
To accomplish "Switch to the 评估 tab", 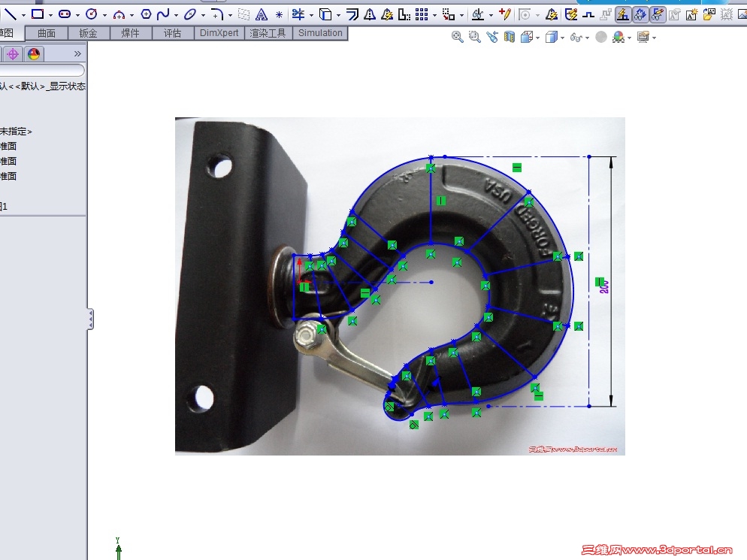I will point(172,33).
